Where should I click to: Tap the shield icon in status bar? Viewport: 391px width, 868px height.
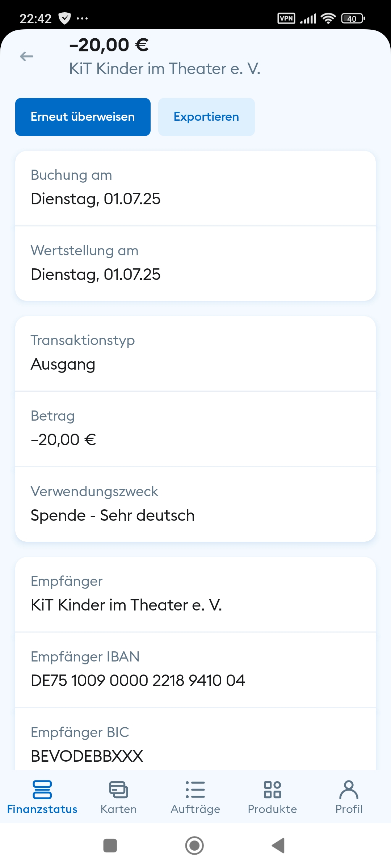coord(64,18)
